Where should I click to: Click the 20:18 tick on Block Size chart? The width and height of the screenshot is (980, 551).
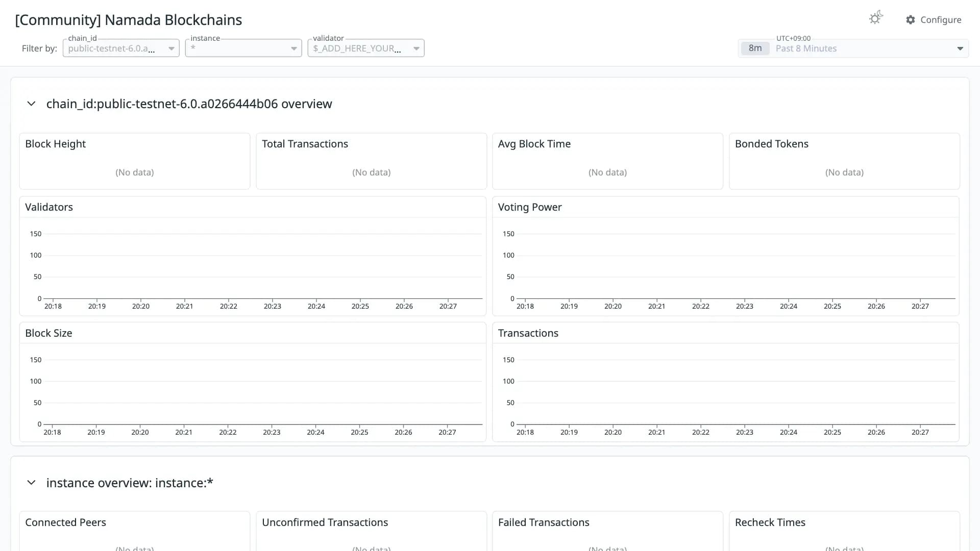click(x=52, y=433)
